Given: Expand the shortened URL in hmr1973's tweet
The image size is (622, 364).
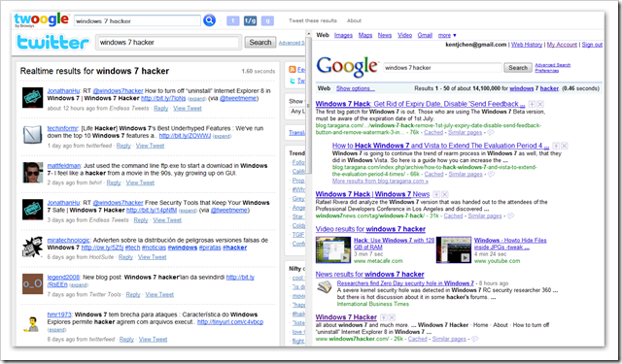Looking at the screenshot, I should coord(56,329).
